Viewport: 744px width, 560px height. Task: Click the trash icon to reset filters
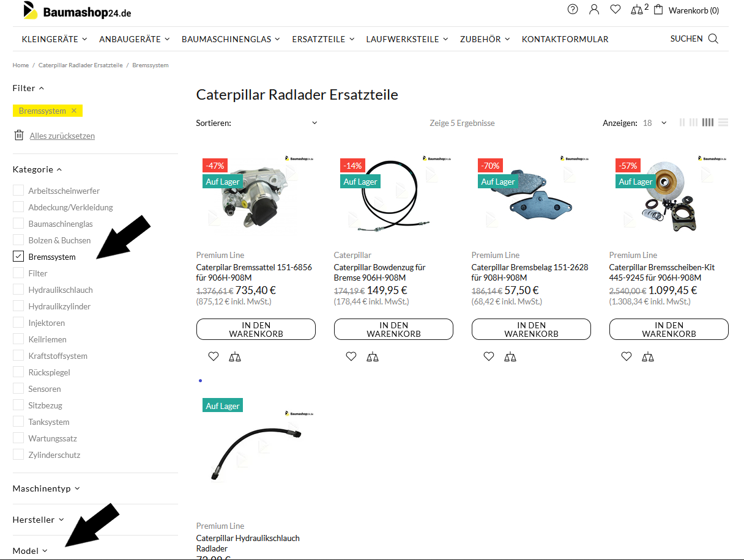19,135
